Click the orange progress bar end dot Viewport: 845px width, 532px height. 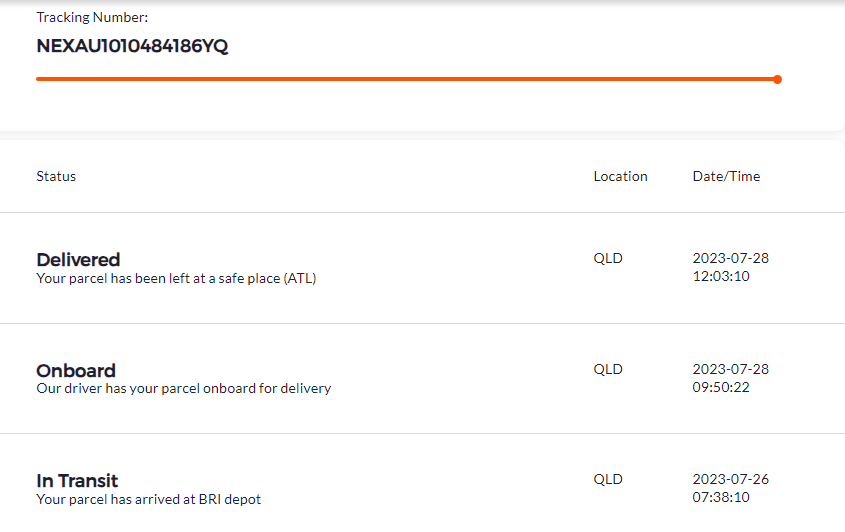pyautogui.click(x=777, y=79)
